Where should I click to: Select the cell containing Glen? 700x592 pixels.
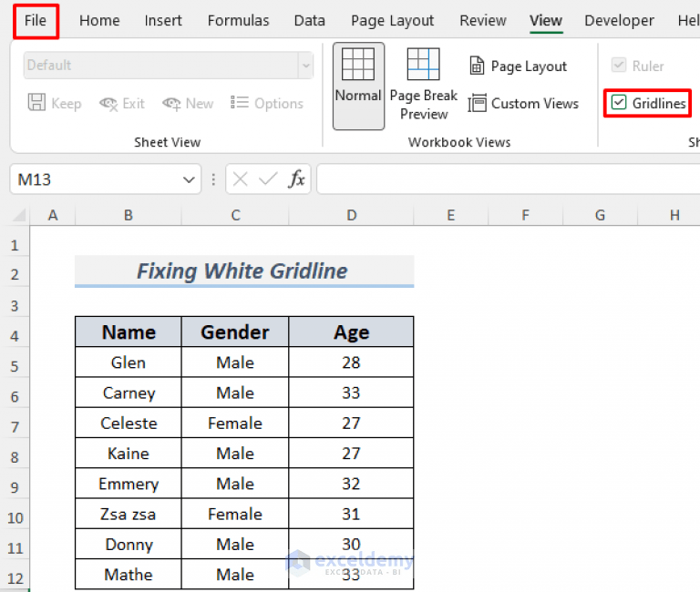129,362
